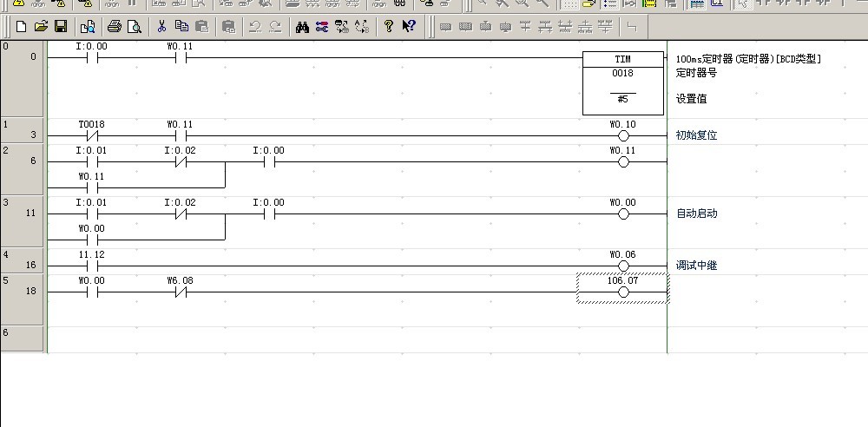Open Find with the binoculars icon
This screenshot has width=868, height=427.
[x=302, y=27]
